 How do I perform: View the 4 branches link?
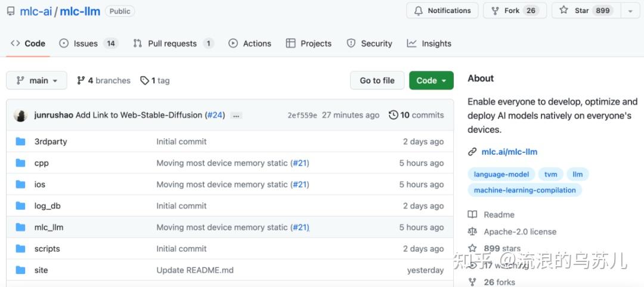(104, 80)
